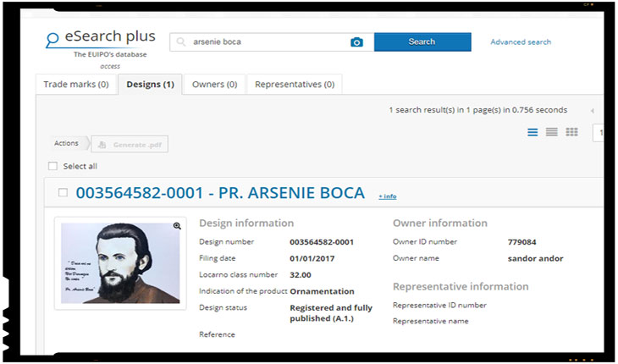
Task: Expand details with the + info link
Action: tap(387, 196)
